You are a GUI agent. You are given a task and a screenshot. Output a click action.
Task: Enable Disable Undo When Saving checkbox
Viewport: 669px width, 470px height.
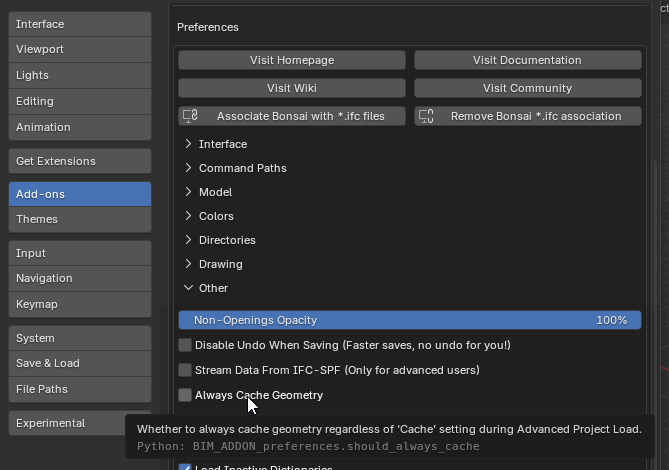tap(185, 345)
